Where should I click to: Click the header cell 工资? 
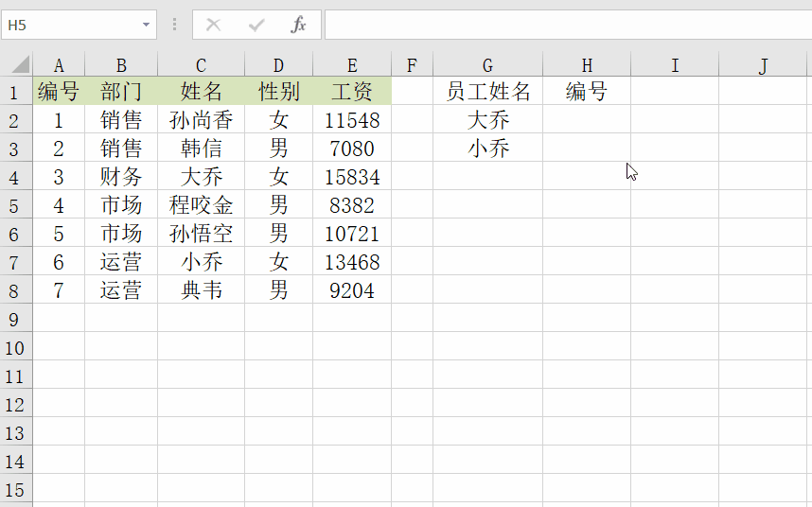tap(352, 92)
